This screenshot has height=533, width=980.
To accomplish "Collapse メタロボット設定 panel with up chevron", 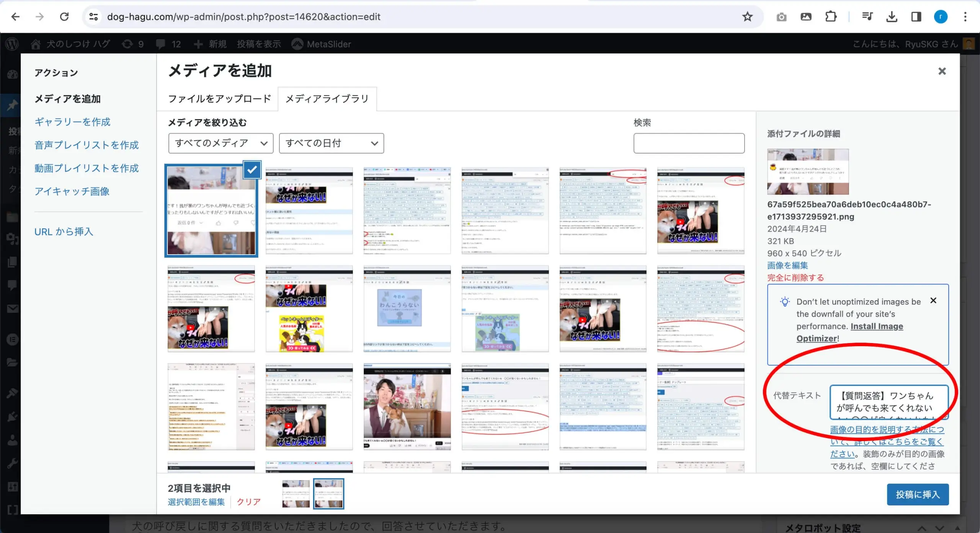I will 922,528.
